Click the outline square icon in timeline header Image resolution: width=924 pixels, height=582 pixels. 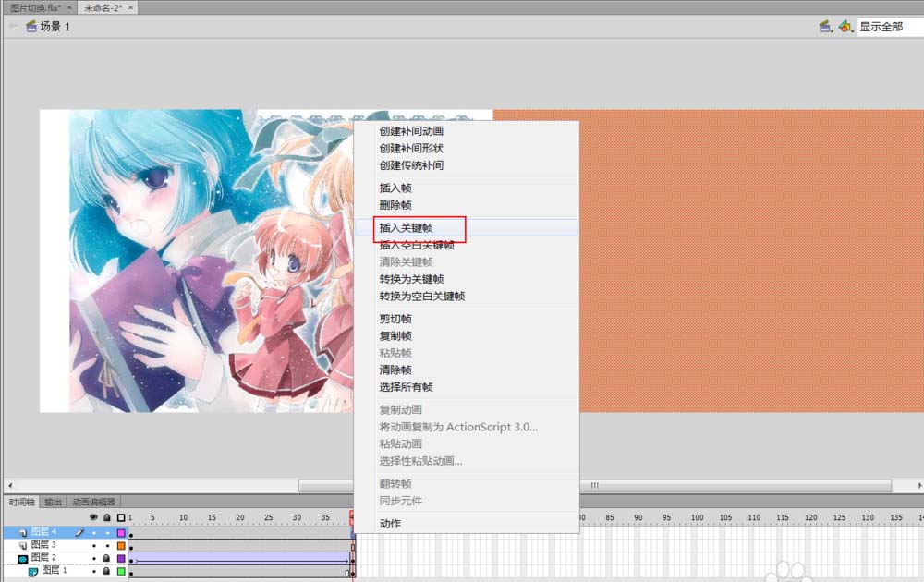click(x=121, y=517)
